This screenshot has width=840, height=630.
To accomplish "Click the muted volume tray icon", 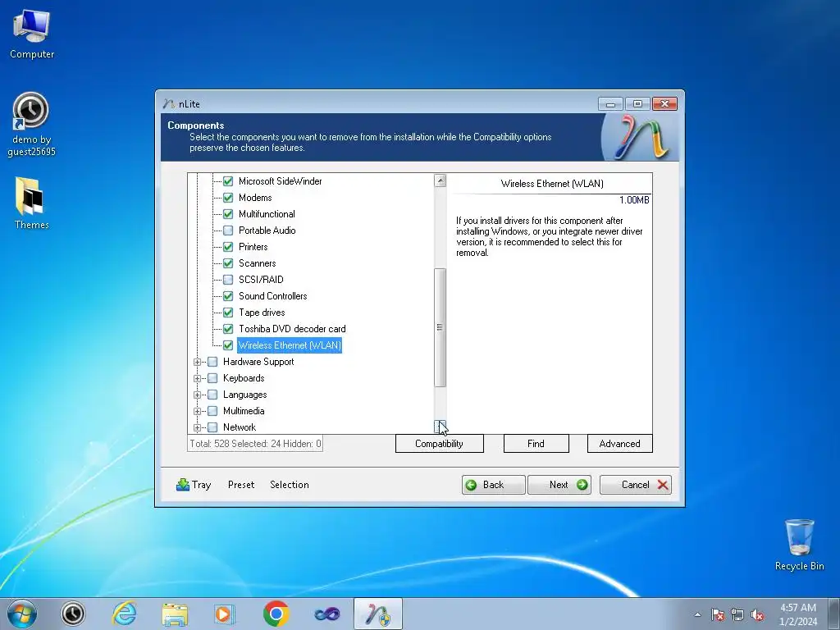I will click(x=757, y=614).
